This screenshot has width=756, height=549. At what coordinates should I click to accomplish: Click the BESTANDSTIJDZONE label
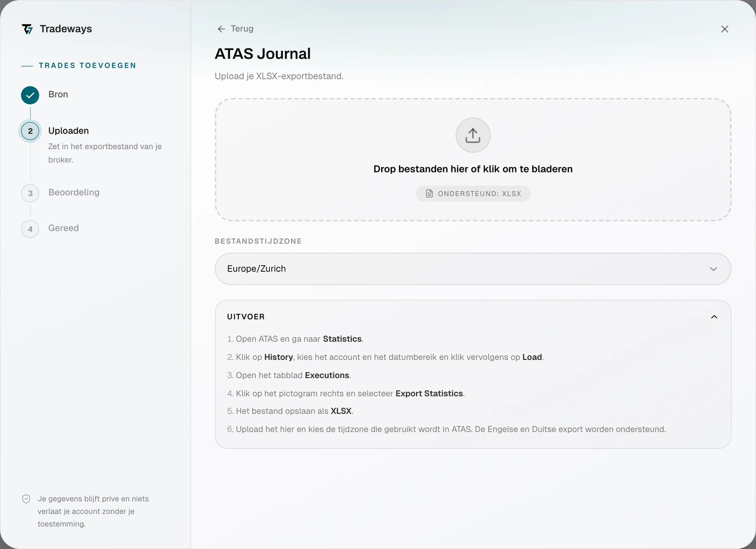(258, 241)
